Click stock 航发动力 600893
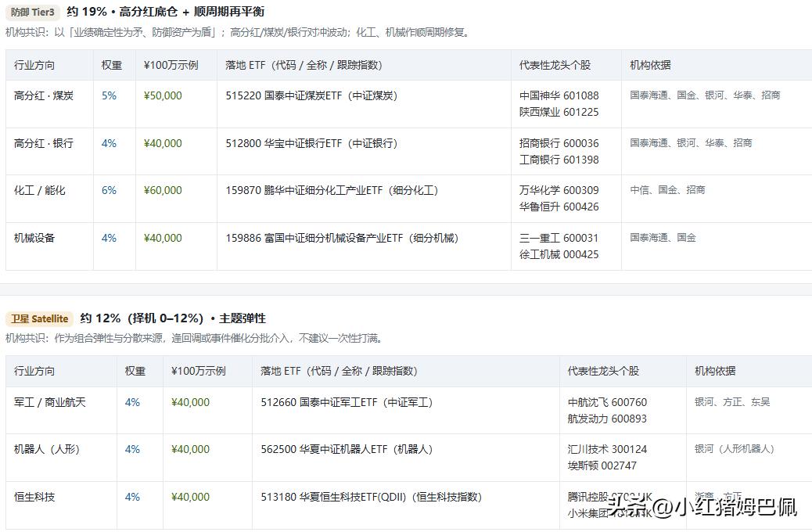812x532 pixels. point(607,419)
